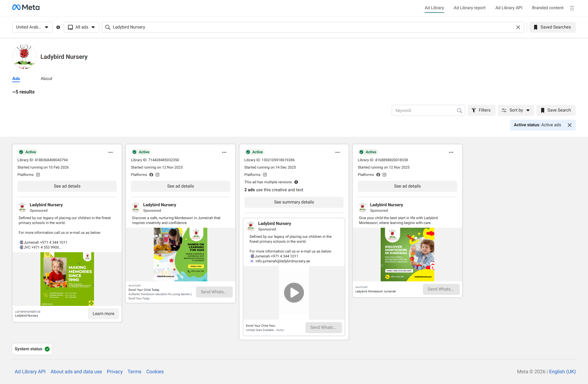Open the country dropdown United Arab...

(x=32, y=27)
